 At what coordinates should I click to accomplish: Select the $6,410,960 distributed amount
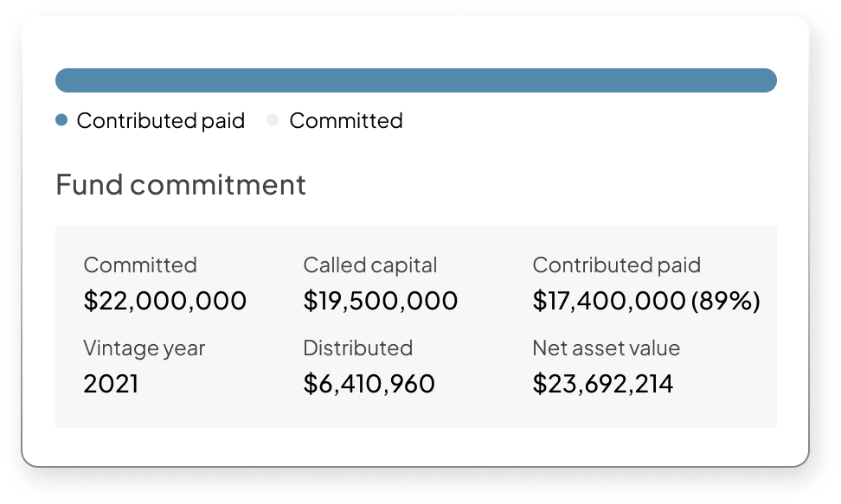tap(369, 384)
